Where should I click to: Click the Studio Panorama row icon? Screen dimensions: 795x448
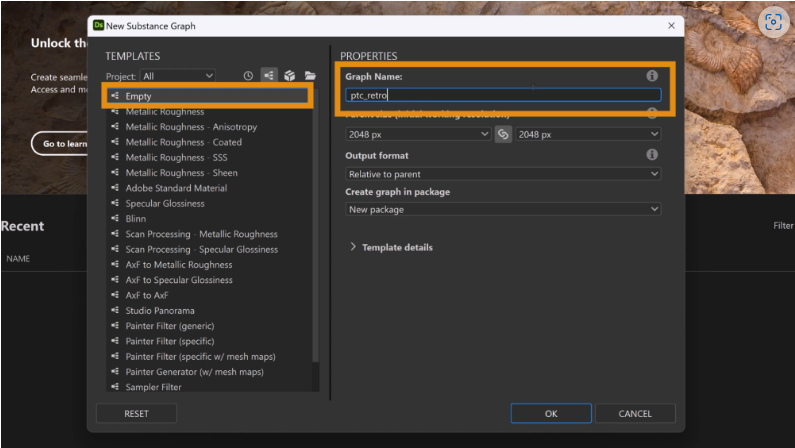(x=115, y=310)
